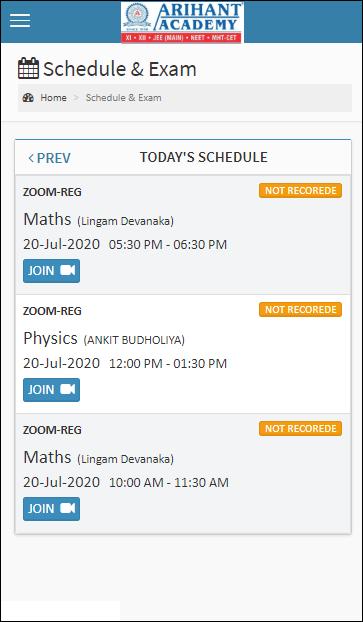Click the TODAY'S SCHEDULE heading
This screenshot has height=622, width=363.
tap(204, 157)
